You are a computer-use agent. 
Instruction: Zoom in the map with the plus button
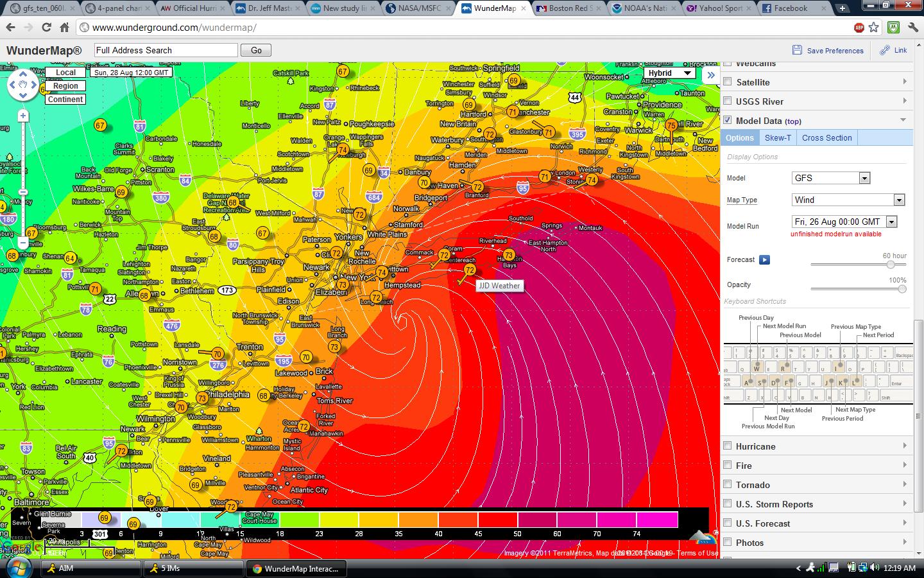[x=23, y=116]
